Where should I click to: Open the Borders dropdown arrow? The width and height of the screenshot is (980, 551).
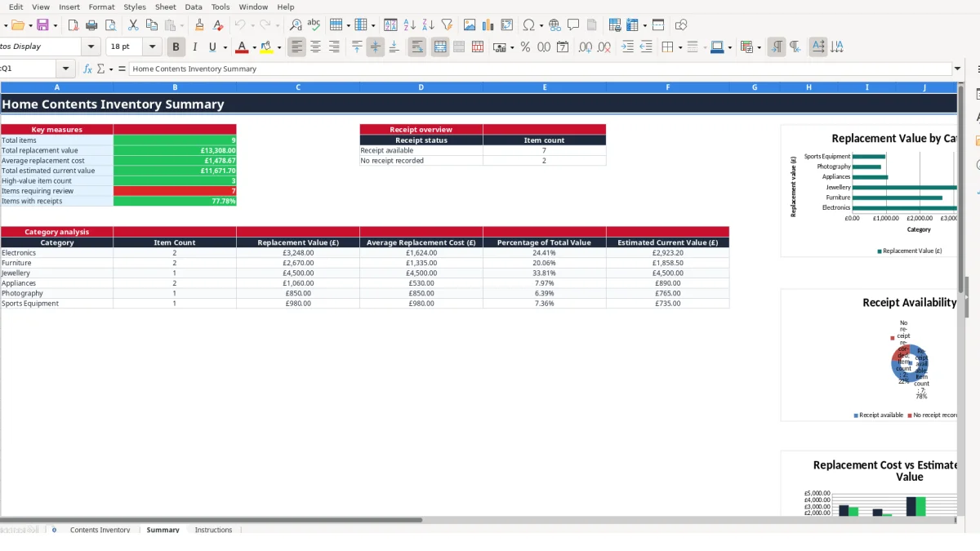[x=679, y=47]
